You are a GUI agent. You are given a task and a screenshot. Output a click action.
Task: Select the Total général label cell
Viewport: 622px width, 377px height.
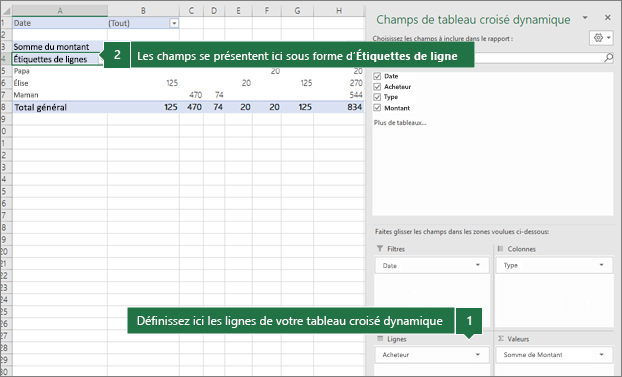[60, 107]
